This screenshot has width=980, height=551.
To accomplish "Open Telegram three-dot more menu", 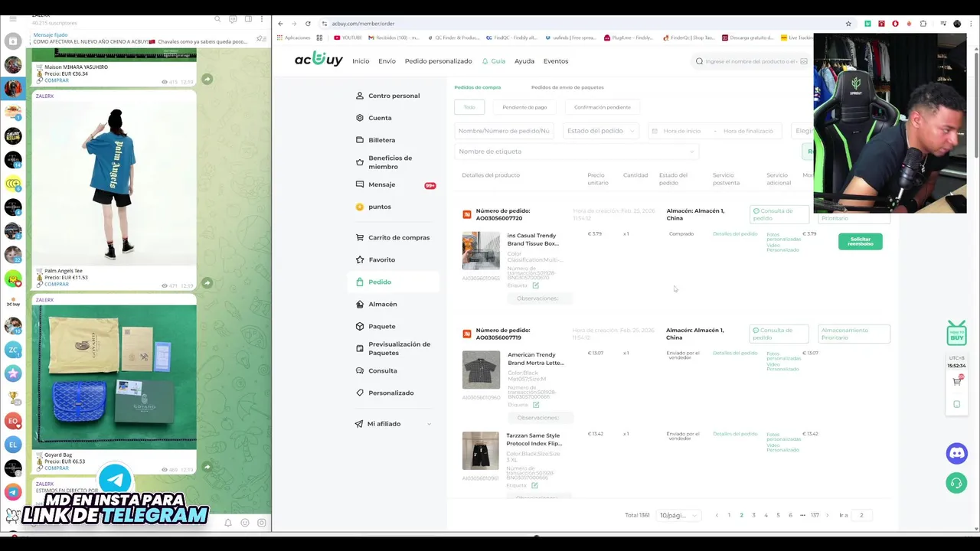I will coord(262,18).
